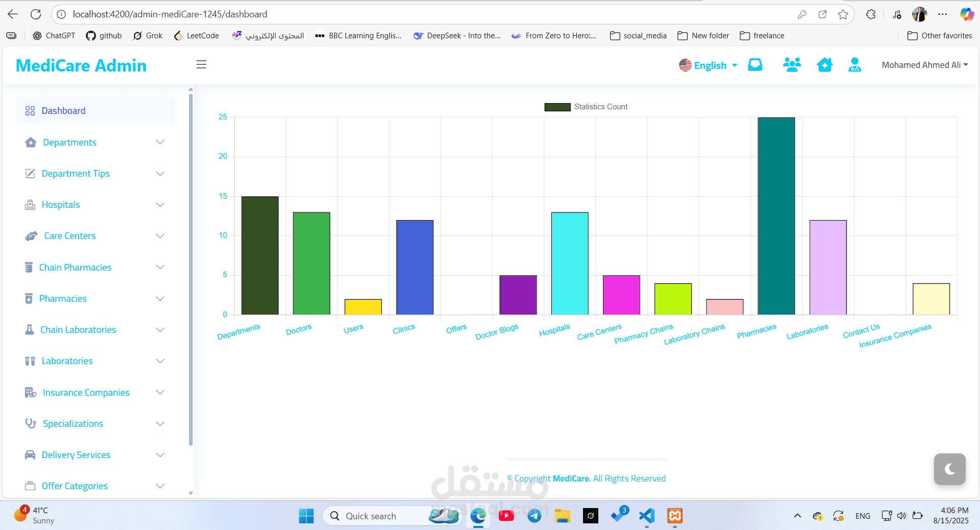Open Pharmacies menu item label
The image size is (980, 530).
click(63, 299)
